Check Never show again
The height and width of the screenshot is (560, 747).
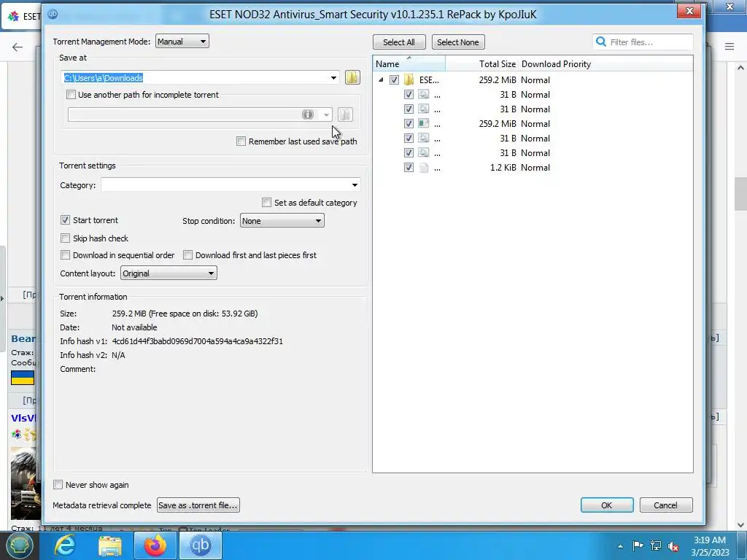[x=58, y=485]
